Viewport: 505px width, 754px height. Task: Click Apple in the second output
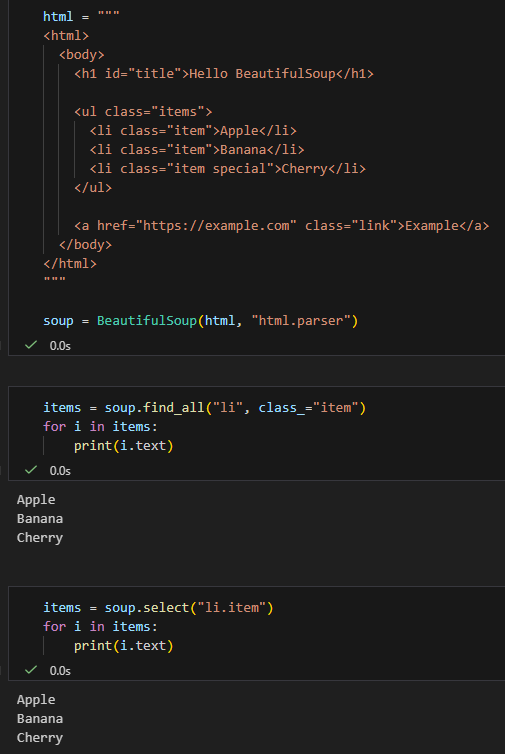[x=36, y=700]
